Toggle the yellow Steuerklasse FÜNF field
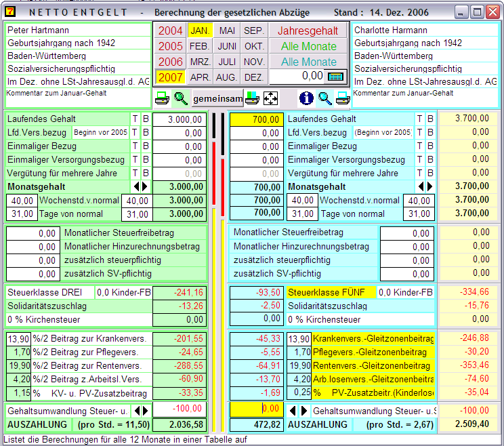 [x=331, y=292]
